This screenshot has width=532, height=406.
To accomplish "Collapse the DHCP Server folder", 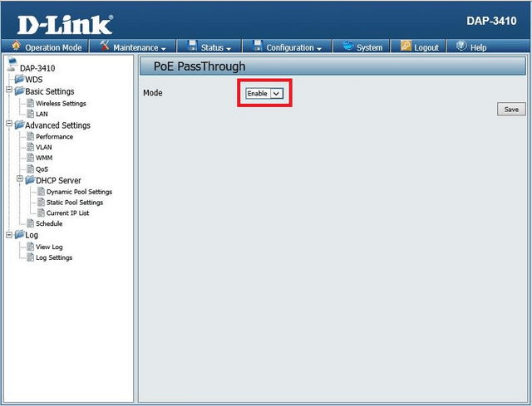I will tap(19, 180).
